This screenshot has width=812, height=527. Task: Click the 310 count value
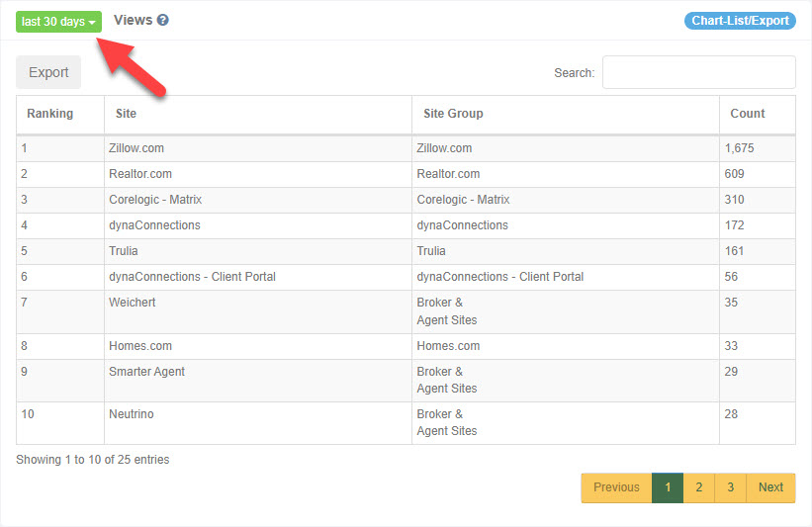click(x=734, y=200)
